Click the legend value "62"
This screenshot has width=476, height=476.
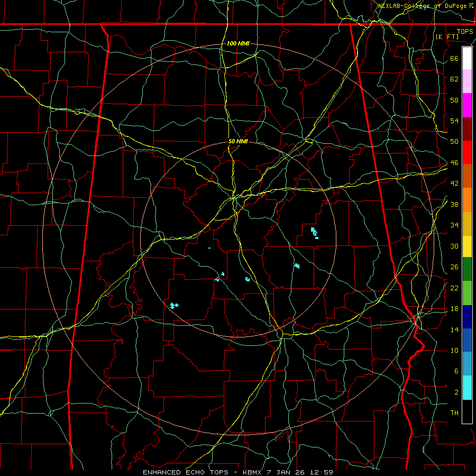tap(454, 79)
